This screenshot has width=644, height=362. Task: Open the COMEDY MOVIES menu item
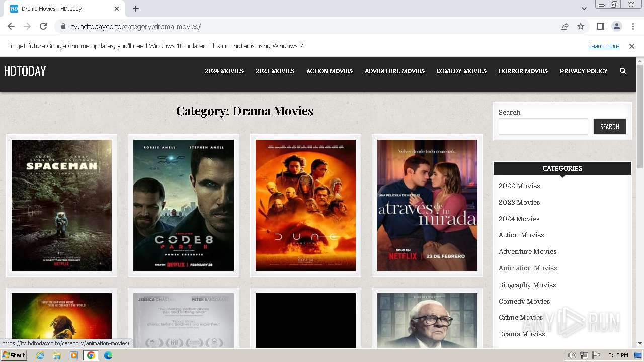click(461, 71)
